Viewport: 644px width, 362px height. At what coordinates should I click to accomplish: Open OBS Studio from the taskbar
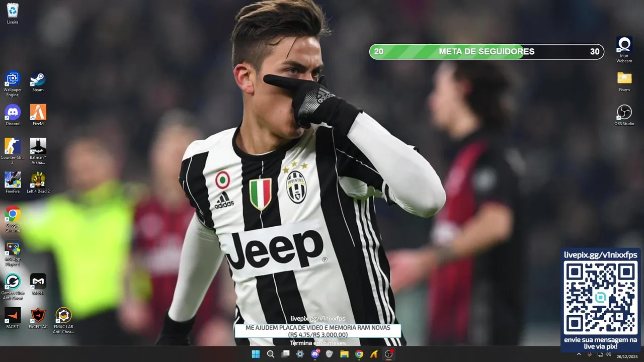[388, 354]
